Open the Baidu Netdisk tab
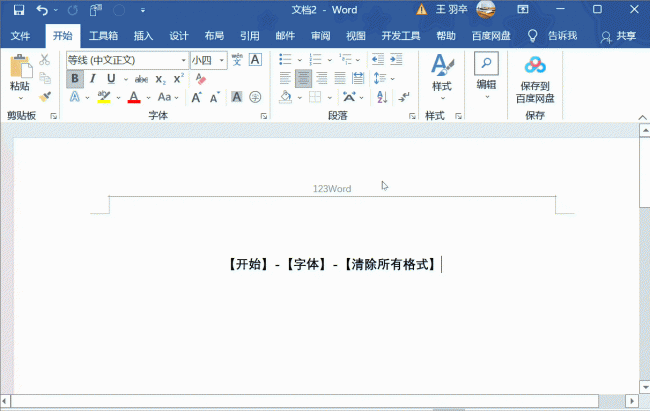Screen dimensions: 650x411 (x=491, y=36)
